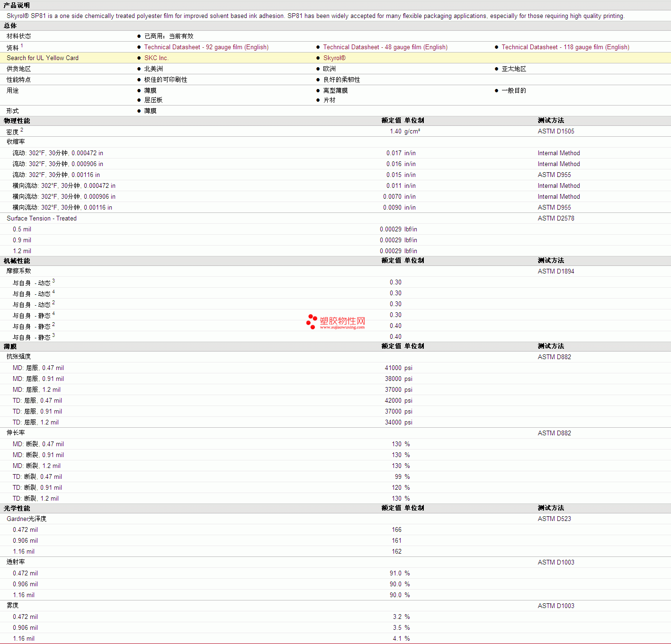Click the tensile value 34000
Viewport: 671px width, 644px height.
tap(393, 422)
